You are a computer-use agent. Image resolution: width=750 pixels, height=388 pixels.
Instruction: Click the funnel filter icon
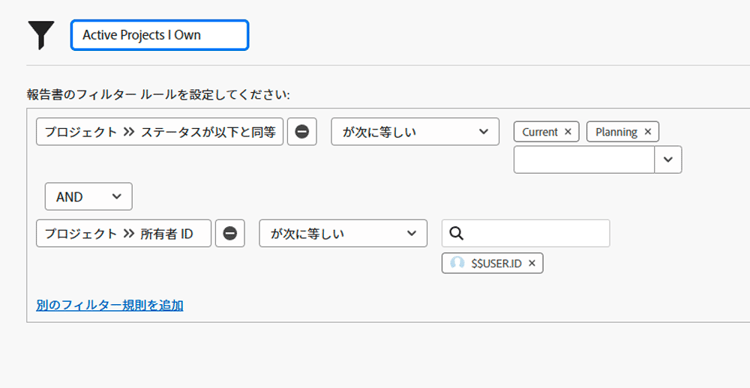(41, 35)
